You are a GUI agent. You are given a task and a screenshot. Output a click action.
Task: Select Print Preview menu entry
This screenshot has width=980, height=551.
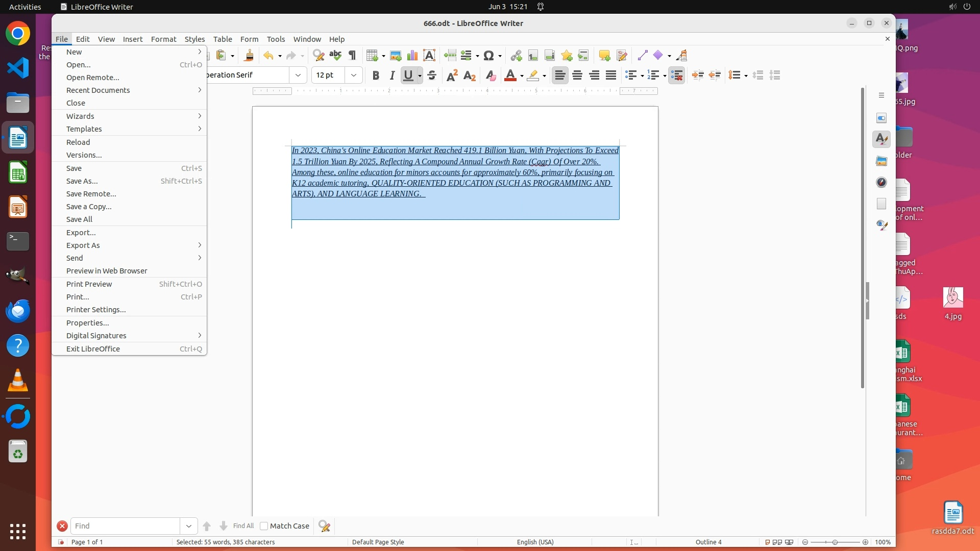click(89, 284)
